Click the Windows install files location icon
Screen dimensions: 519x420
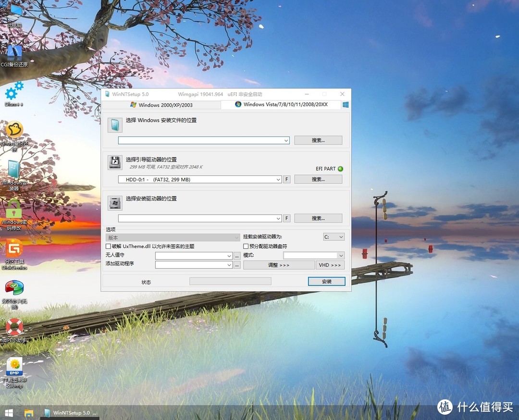[115, 125]
